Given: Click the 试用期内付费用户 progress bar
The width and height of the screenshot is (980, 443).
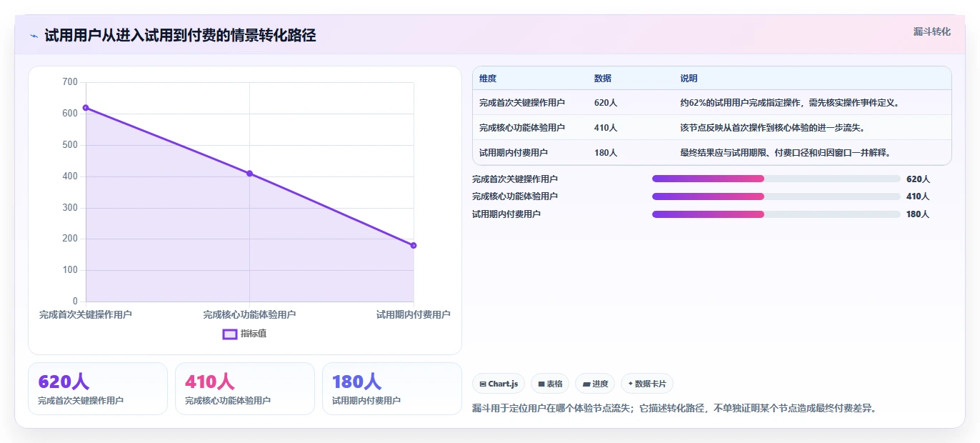Looking at the screenshot, I should pos(776,214).
